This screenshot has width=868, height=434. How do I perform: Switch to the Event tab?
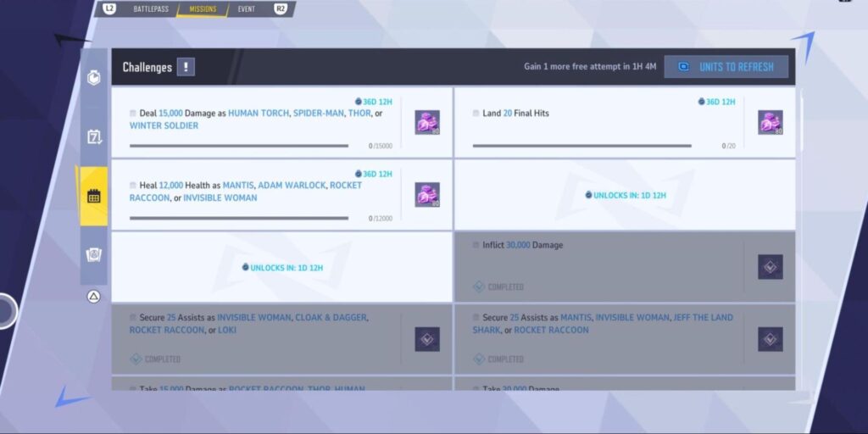pos(247,9)
